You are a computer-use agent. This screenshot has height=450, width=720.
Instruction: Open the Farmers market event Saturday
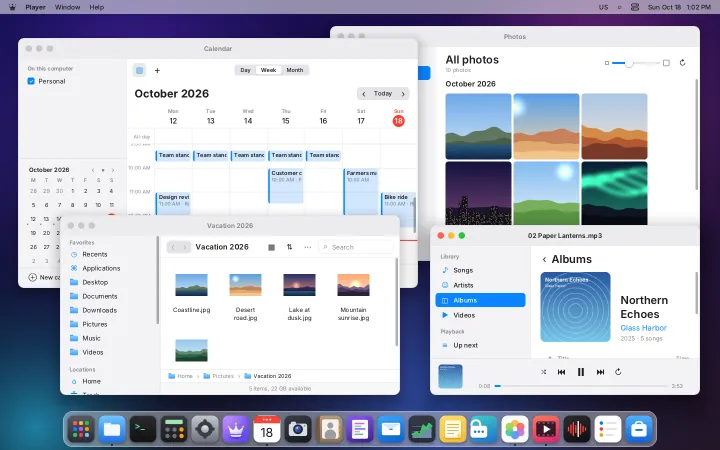pyautogui.click(x=361, y=191)
